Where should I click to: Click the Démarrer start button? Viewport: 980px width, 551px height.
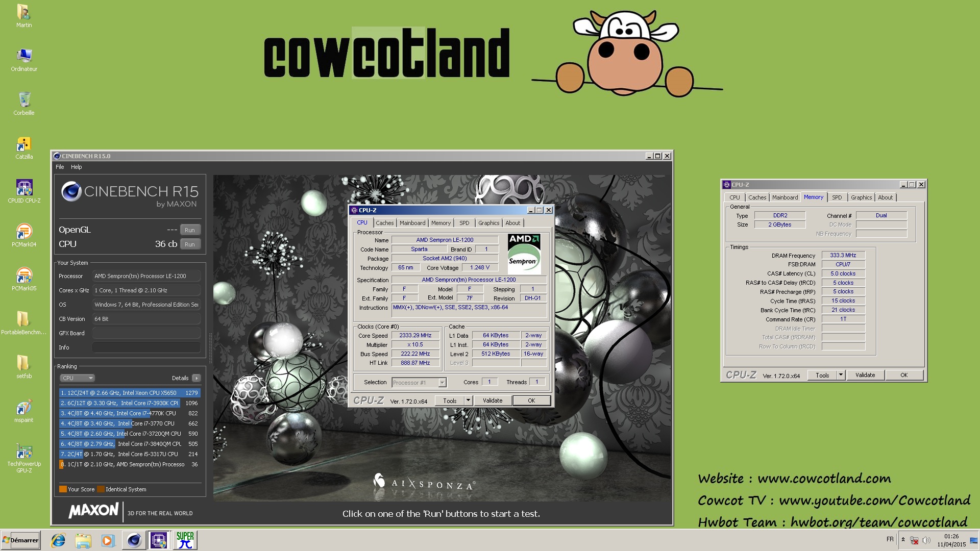20,540
